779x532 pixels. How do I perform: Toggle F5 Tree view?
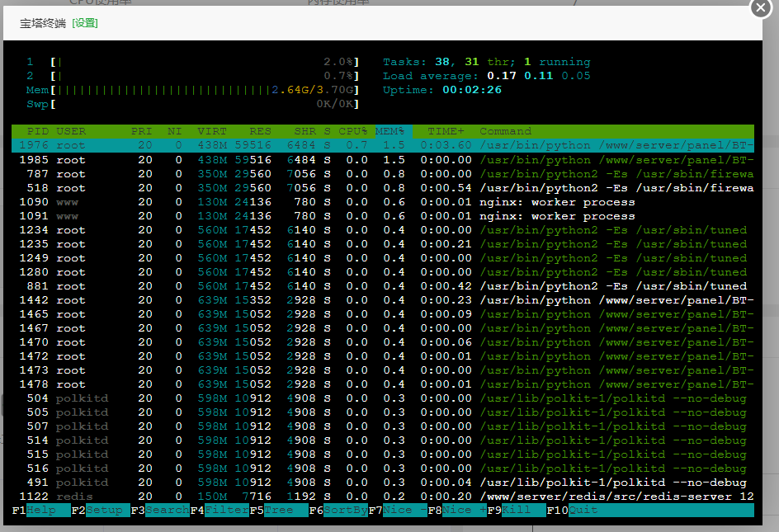click(x=279, y=511)
